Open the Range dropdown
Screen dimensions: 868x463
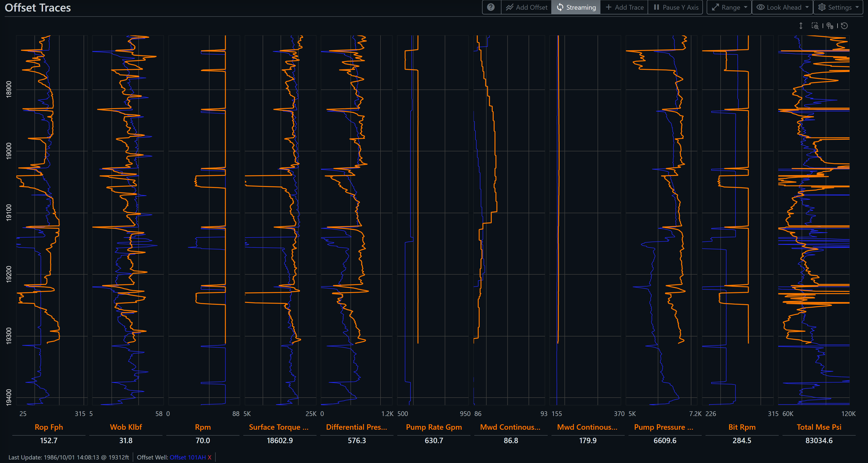click(730, 7)
